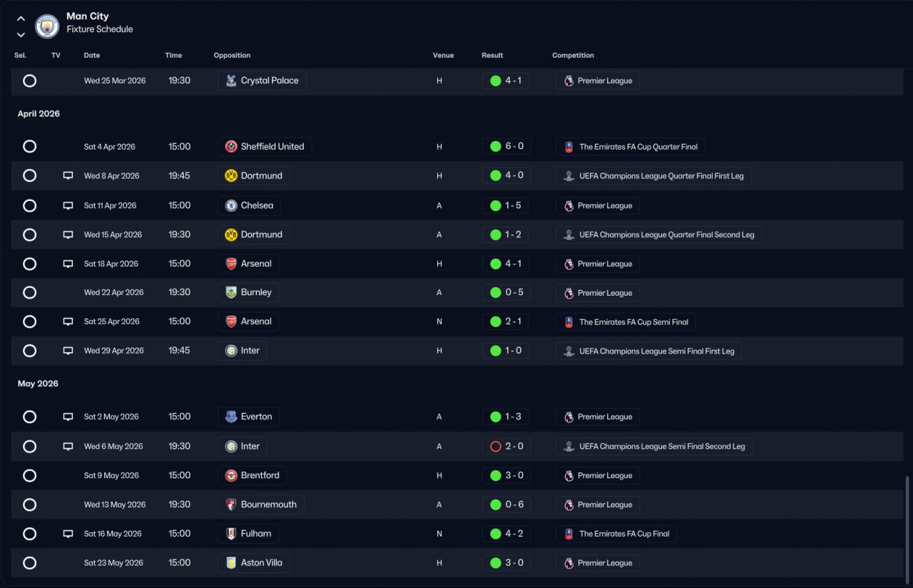Click the TV icon for the Dortmund home match
The width and height of the screenshot is (913, 588).
click(68, 176)
